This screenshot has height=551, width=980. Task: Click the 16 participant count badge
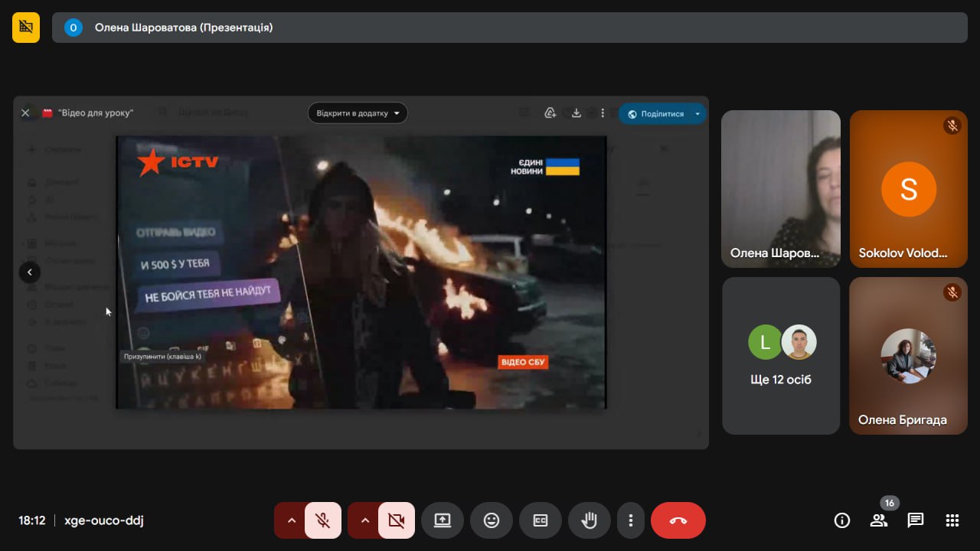click(889, 503)
